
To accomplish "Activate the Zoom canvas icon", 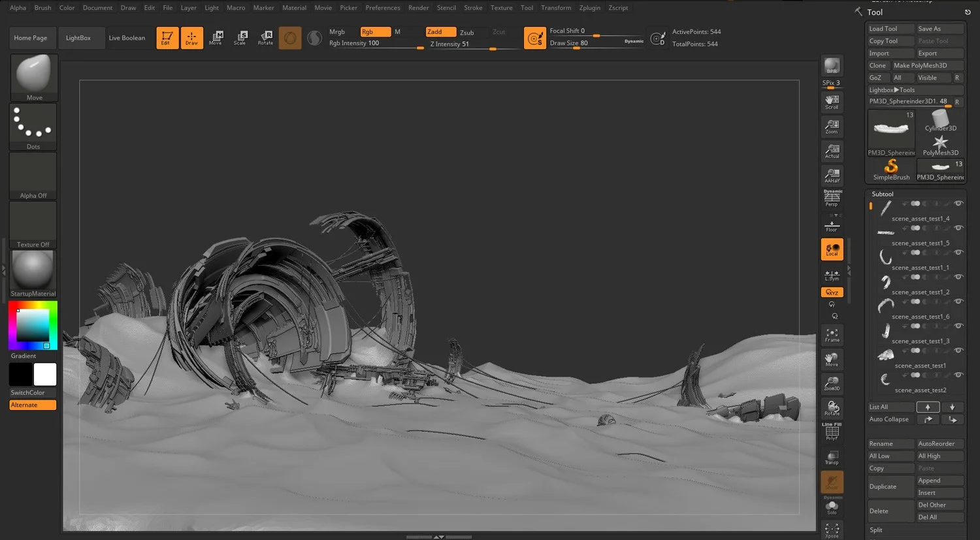I will pos(831,126).
